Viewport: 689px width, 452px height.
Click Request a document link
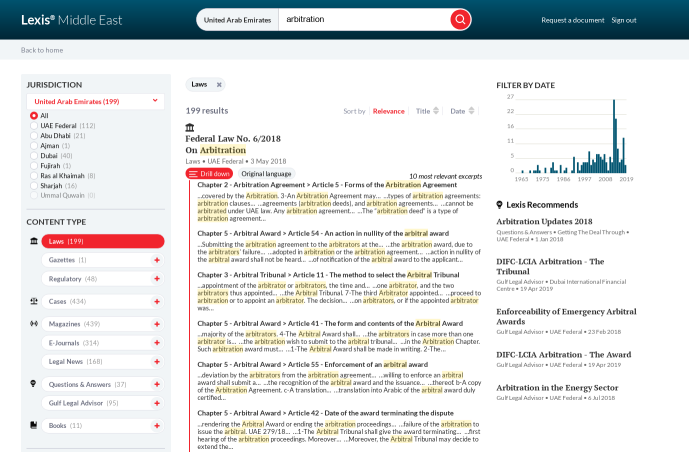point(573,20)
